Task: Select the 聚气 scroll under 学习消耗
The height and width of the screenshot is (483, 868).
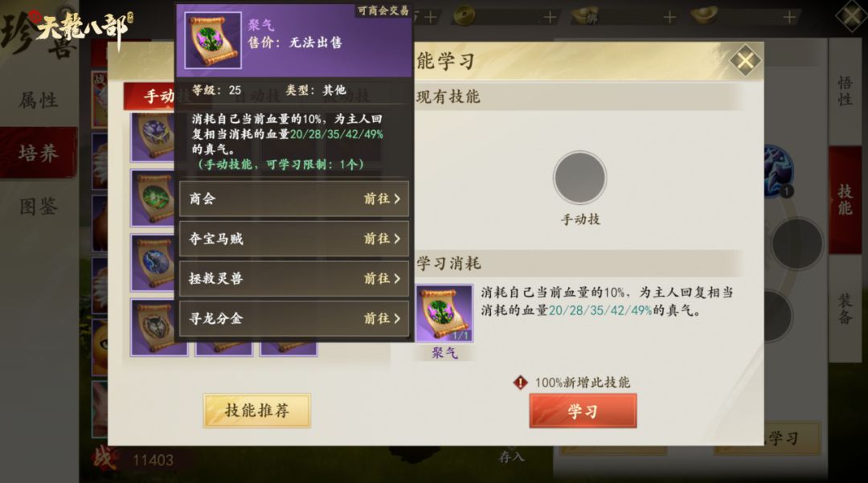Action: point(444,313)
